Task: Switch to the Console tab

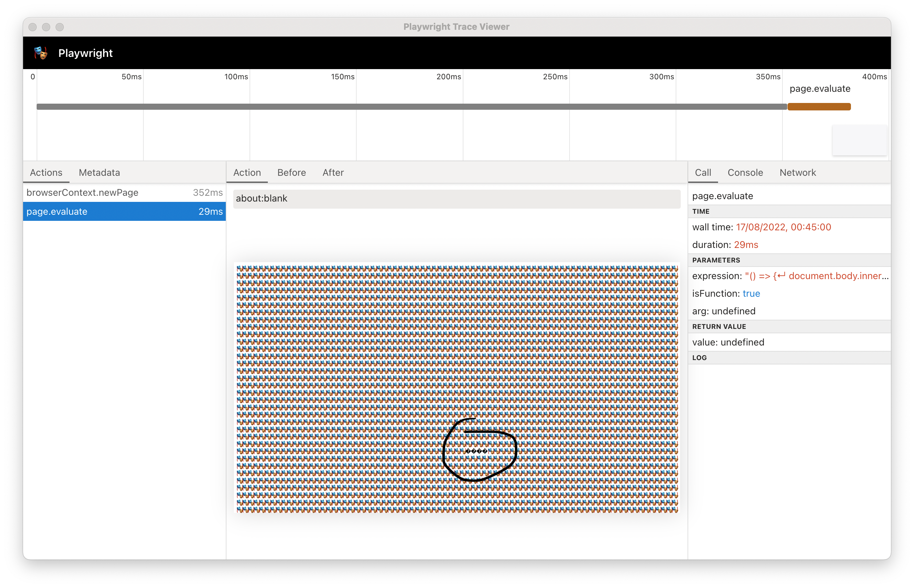Action: click(745, 173)
